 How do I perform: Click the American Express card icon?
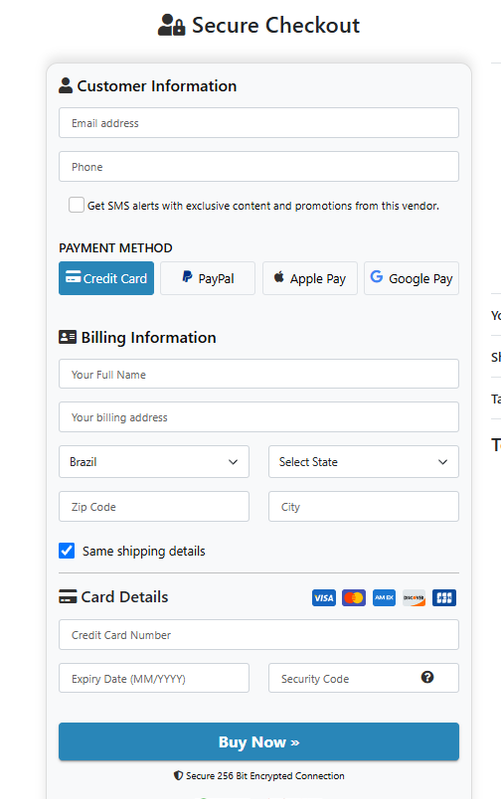tap(384, 598)
